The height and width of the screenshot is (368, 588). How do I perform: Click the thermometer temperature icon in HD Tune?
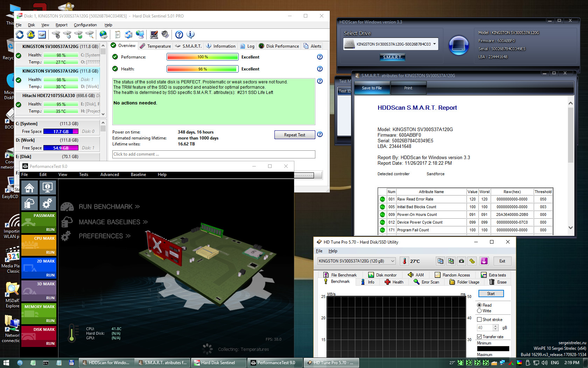pos(404,261)
